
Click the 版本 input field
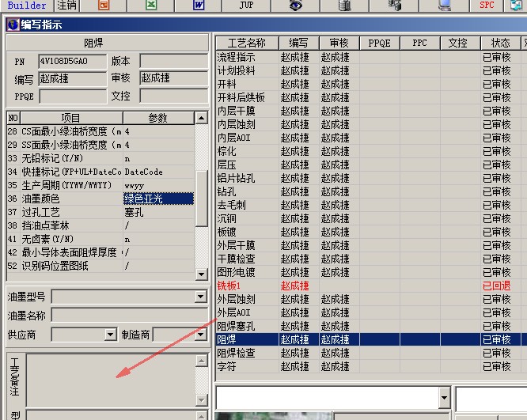(174, 61)
